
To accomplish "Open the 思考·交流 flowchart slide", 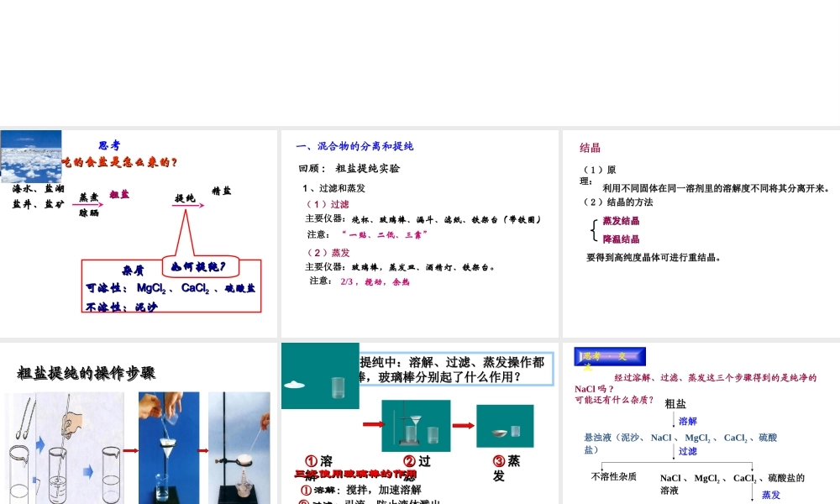I will point(701,423).
